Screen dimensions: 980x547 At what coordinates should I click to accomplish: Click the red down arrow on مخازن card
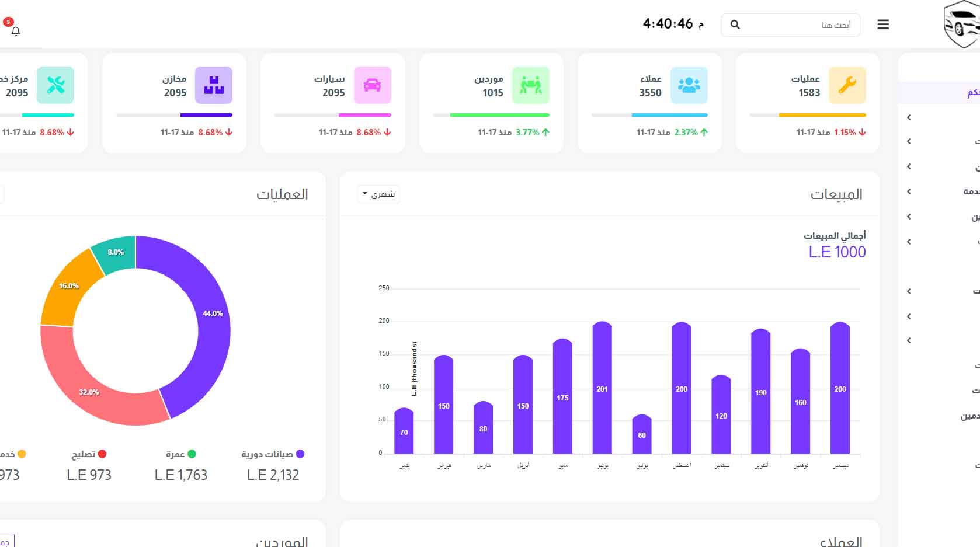229,133
